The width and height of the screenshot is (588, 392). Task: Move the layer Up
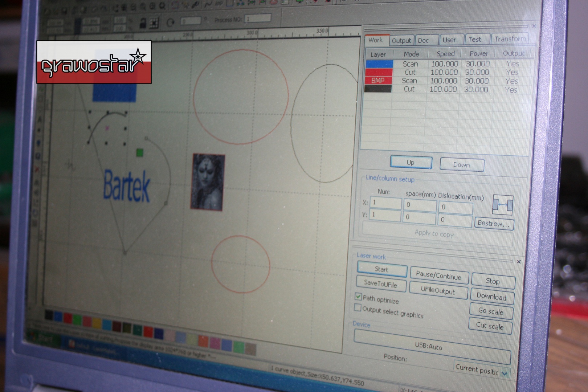click(411, 162)
